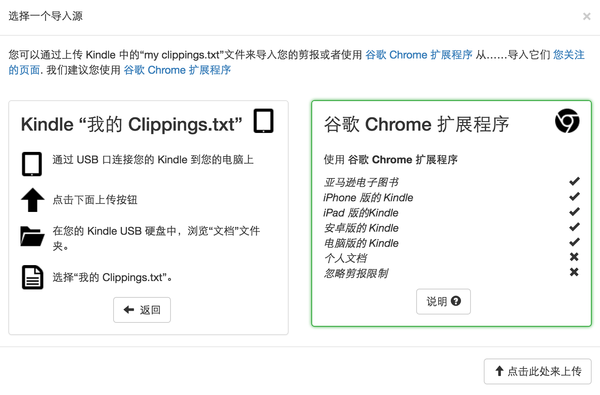Click the document icon beside 选择 Clippings.txt step
600x395 pixels.
(32, 277)
